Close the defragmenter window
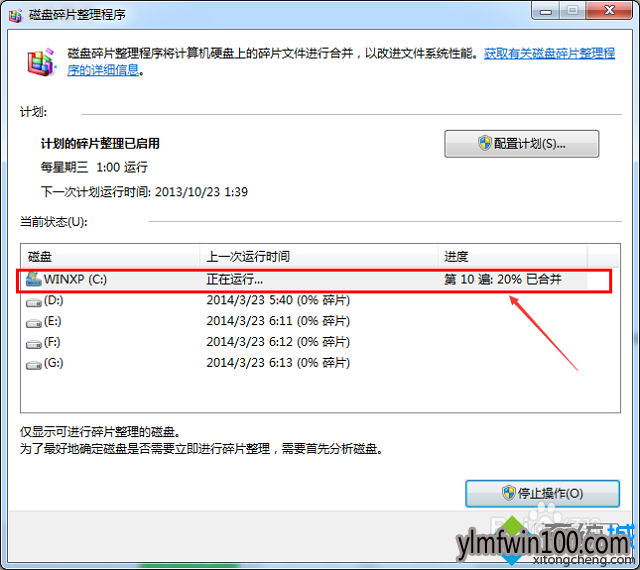The image size is (640, 570). [609, 11]
